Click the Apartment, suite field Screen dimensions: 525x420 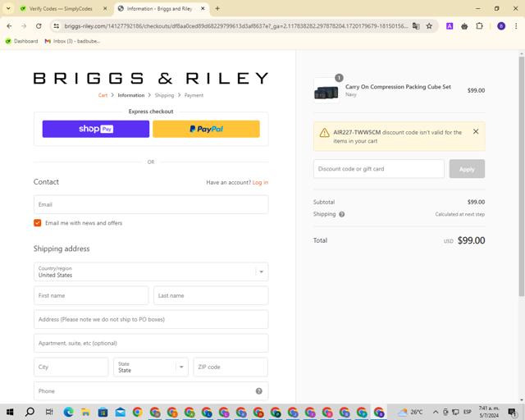click(x=151, y=343)
